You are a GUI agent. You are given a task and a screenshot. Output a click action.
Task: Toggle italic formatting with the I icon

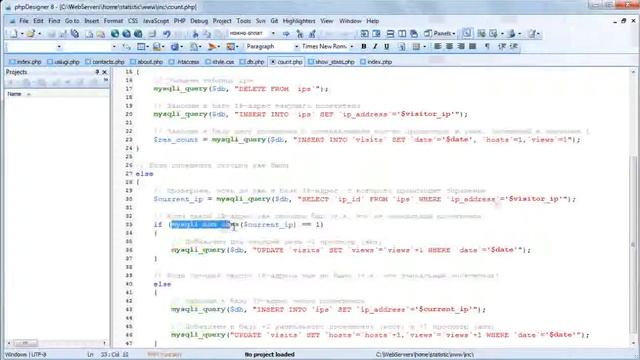click(x=375, y=47)
